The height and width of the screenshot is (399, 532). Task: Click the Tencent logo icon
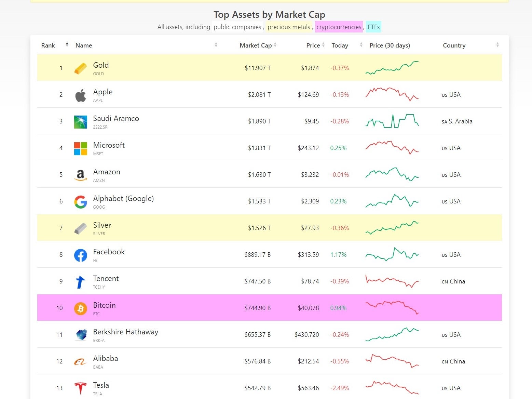[81, 282]
